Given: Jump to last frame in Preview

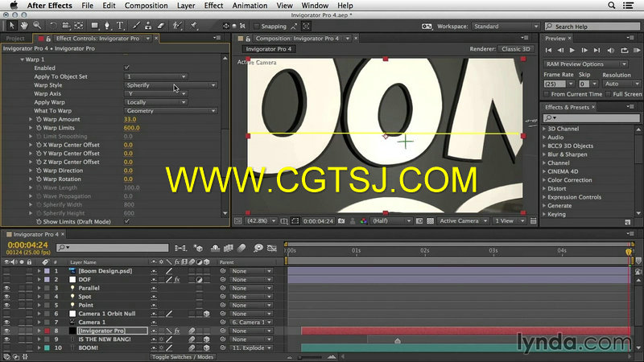Looking at the screenshot, I should [x=597, y=50].
